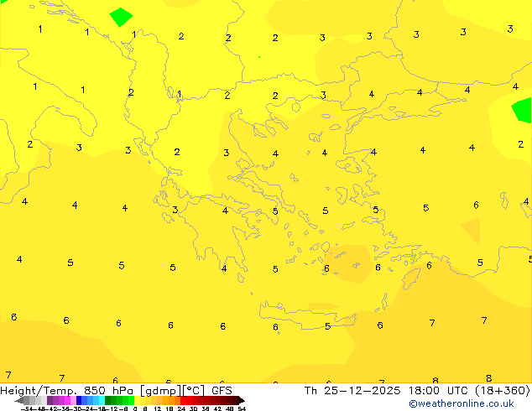
Task: Click the 'Height/Temp. 850 hPa' title text
Action: (x=67, y=391)
